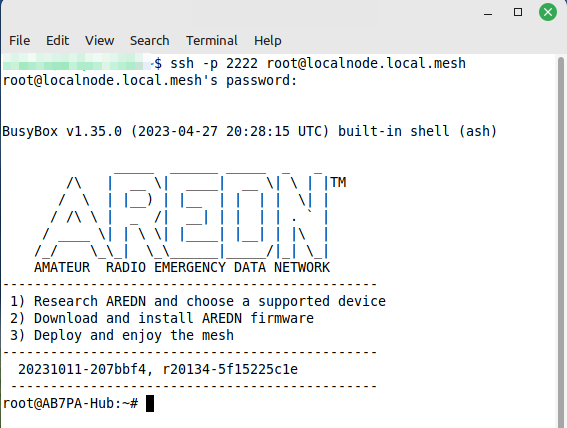Maximize the terminal window
The width and height of the screenshot is (567, 428).
(x=518, y=12)
